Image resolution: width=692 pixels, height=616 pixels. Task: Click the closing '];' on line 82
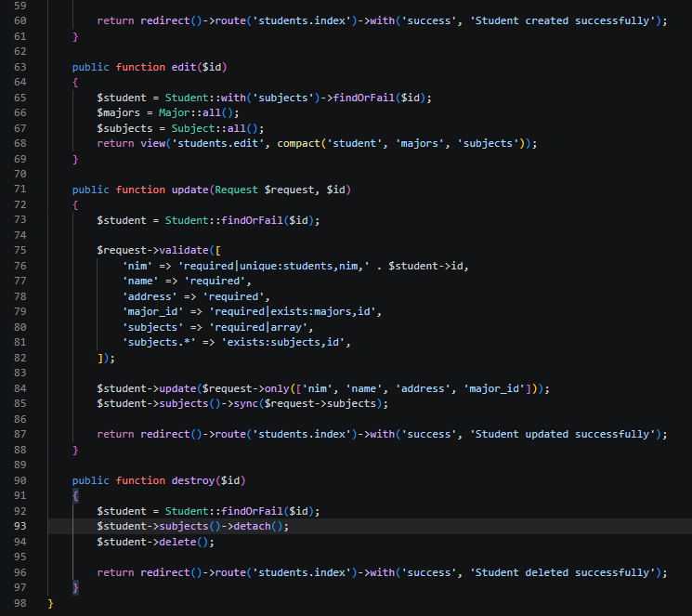coord(106,358)
